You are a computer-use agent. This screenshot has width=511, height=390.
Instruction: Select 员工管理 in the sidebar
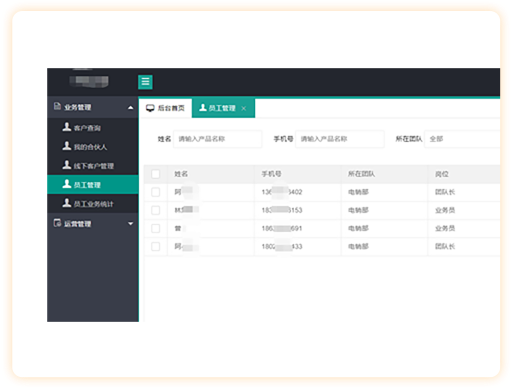point(93,185)
